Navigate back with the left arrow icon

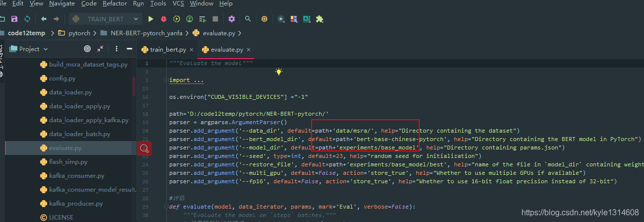click(44, 19)
